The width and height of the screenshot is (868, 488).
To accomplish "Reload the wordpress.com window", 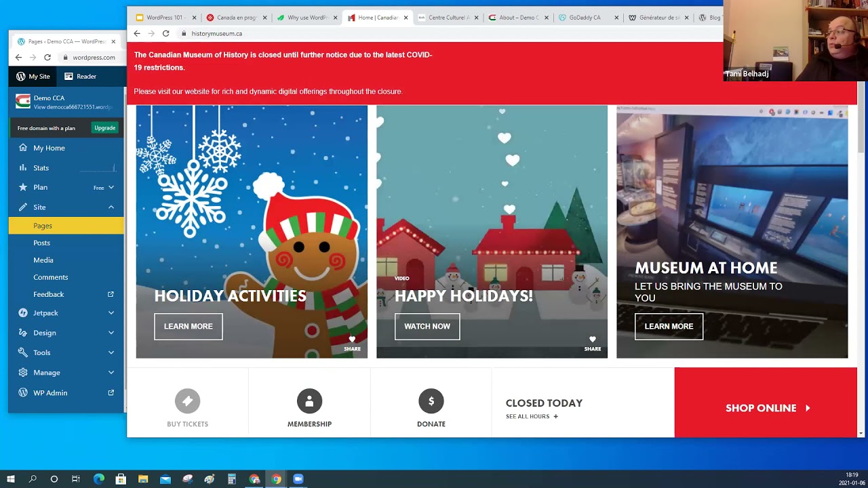I will point(47,58).
